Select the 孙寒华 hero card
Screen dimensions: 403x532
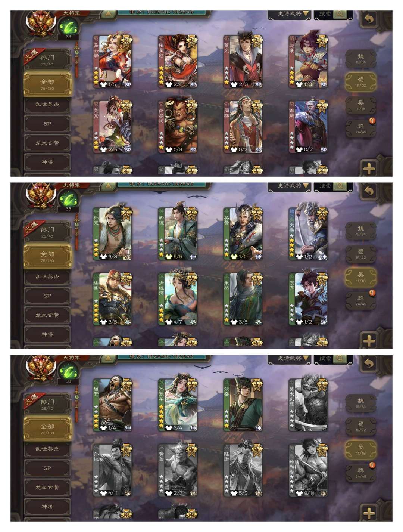178,405
